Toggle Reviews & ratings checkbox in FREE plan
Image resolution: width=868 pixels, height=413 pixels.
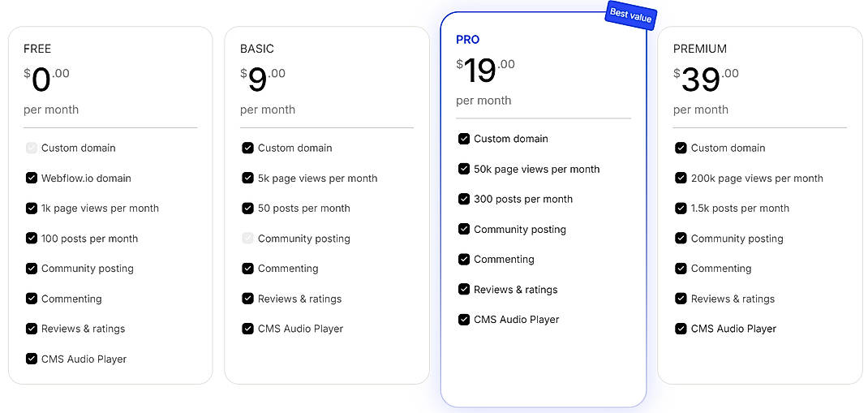tap(32, 329)
